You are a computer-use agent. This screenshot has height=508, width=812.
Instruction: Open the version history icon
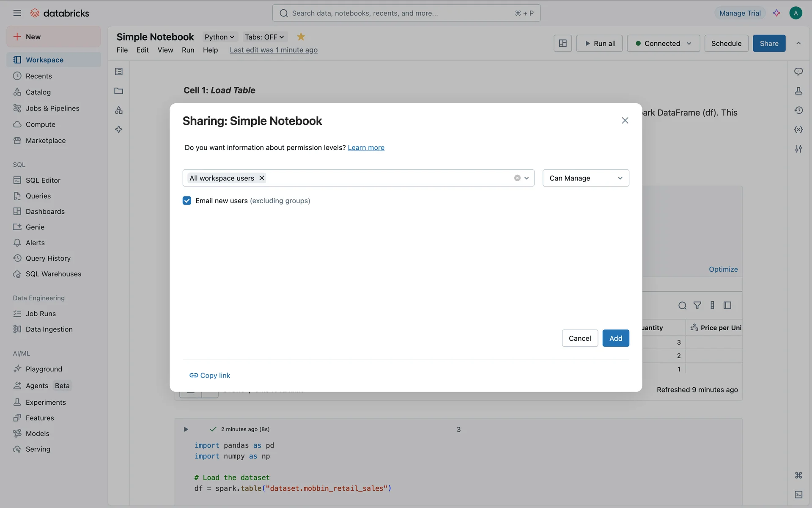(798, 110)
